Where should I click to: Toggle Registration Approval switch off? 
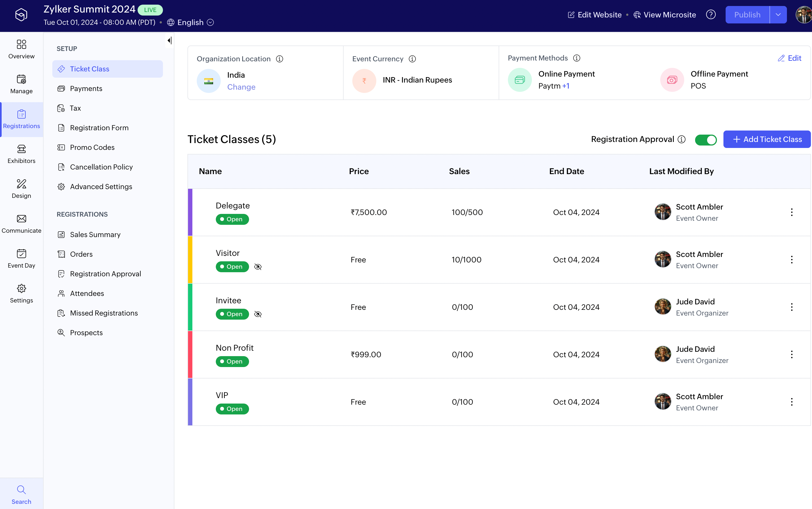[x=706, y=140]
